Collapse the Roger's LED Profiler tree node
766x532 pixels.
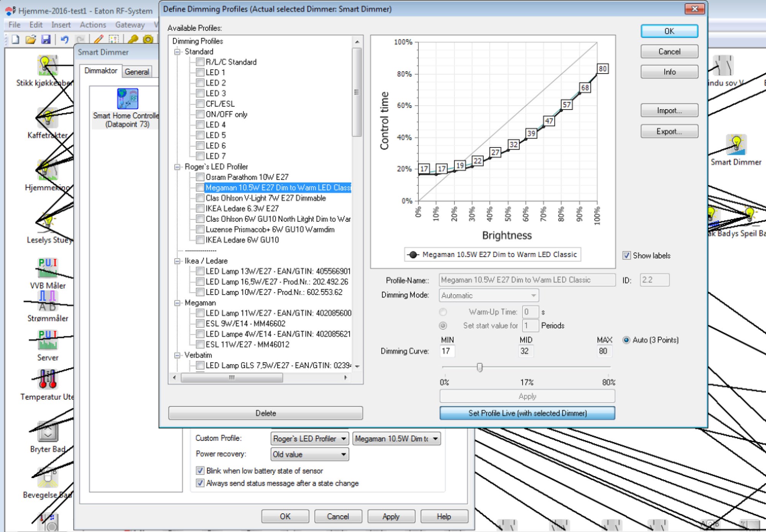click(177, 167)
